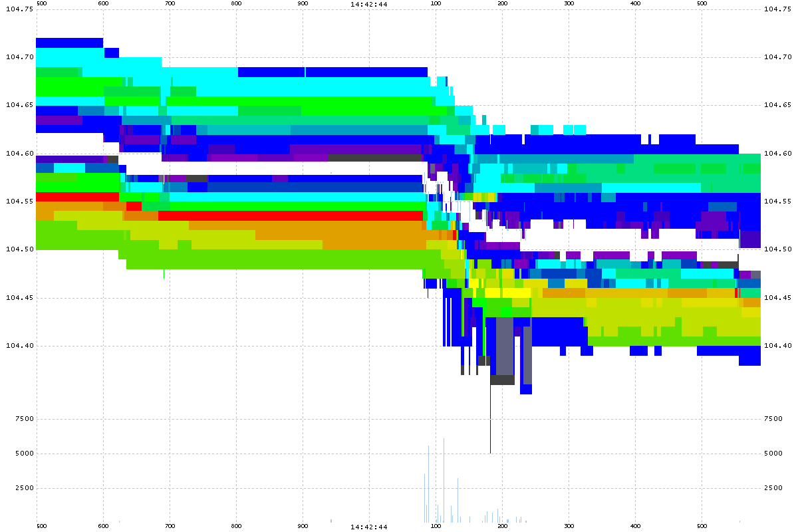Viewport: 798px width, 532px height.
Task: Click the bottom 14:42:44 timestamp label
Action: [x=369, y=527]
